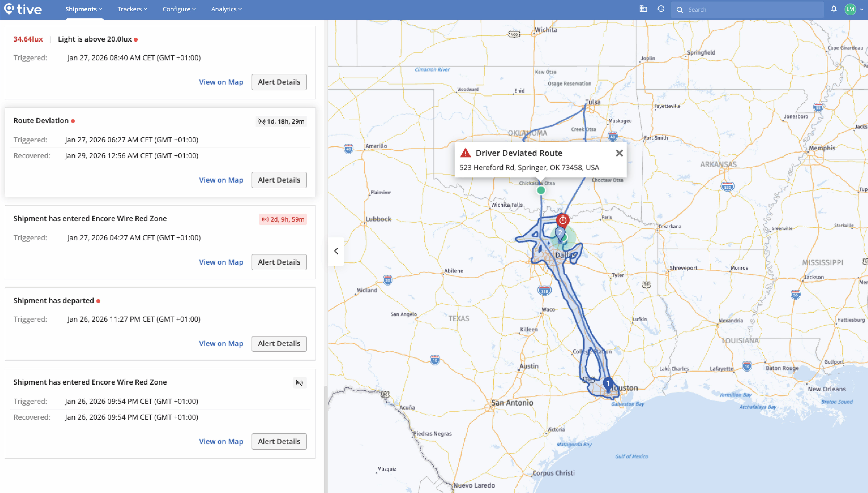Open notifications bell icon
The width and height of the screenshot is (868, 493).
click(834, 9)
